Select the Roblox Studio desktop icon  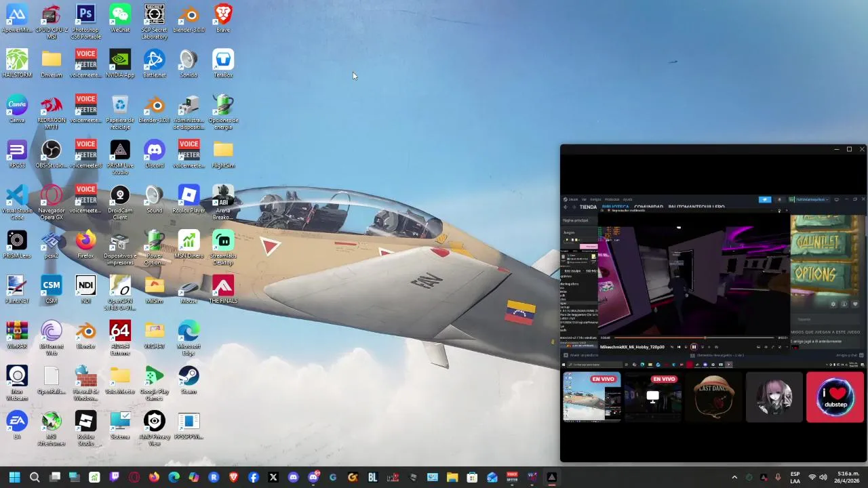tap(85, 429)
